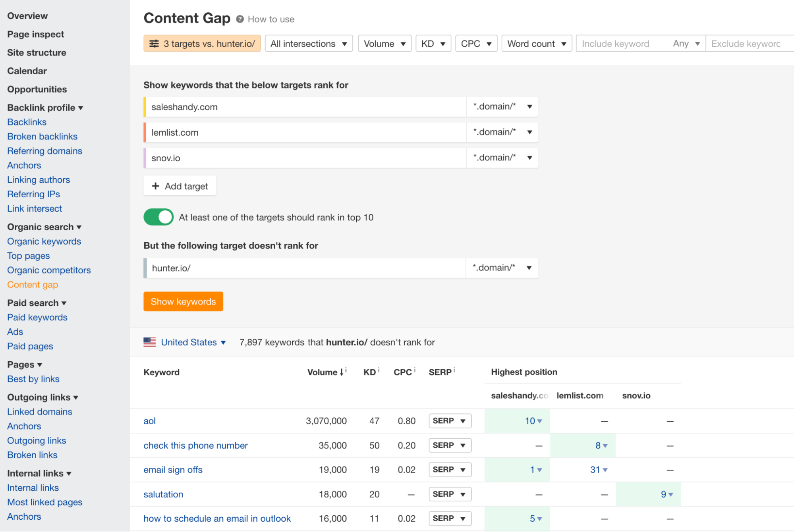
Task: Open snov.io domain mode dropdown
Action: (x=502, y=158)
